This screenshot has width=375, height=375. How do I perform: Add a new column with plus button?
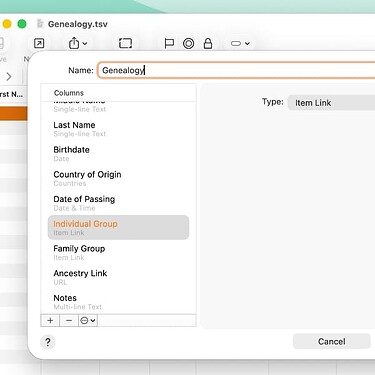point(50,320)
